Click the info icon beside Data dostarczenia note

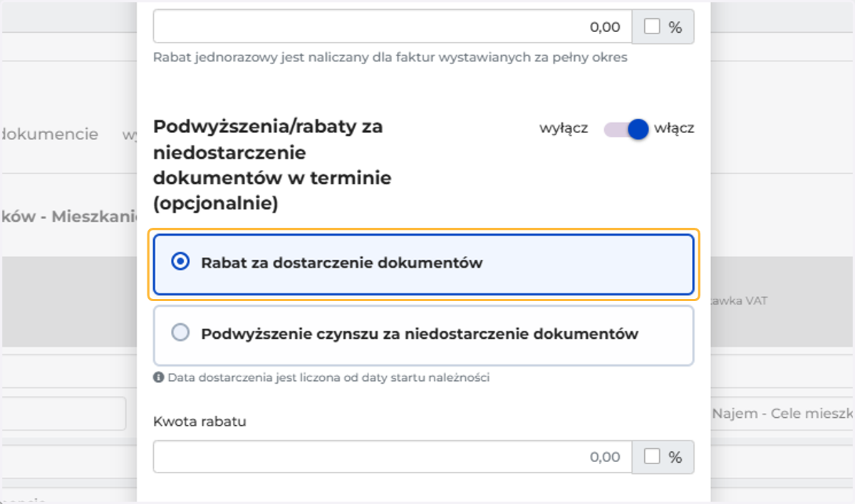pos(159,377)
